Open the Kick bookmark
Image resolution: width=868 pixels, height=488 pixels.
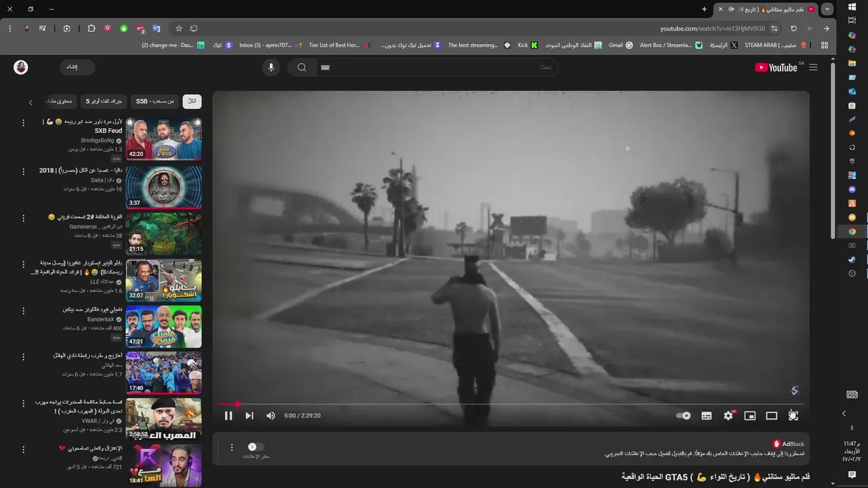528,45
